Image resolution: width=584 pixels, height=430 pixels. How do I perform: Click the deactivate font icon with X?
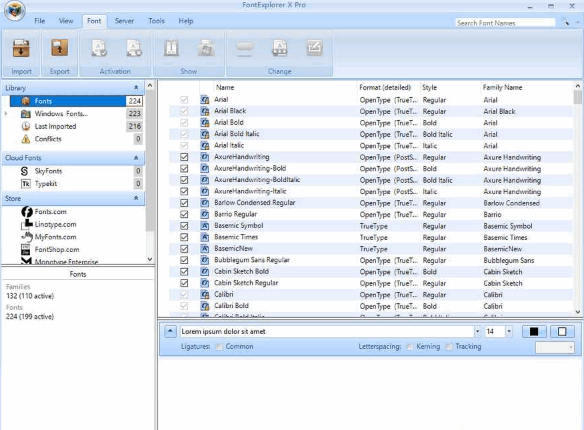(134, 48)
